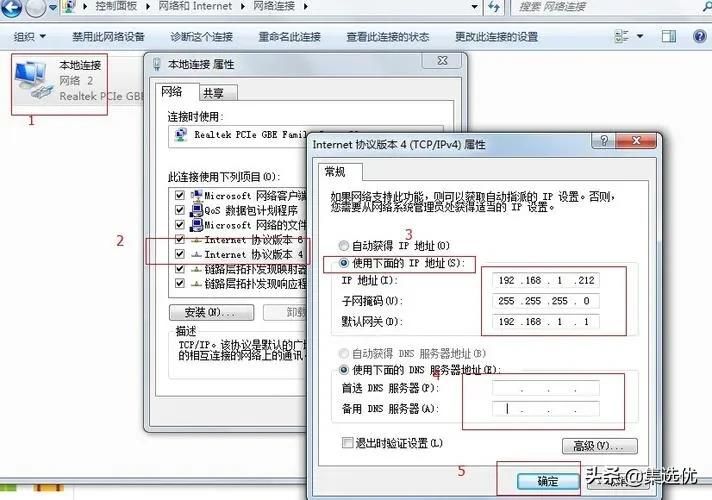Toggle 退出时验证设置 checkbox
The height and width of the screenshot is (500, 712).
(x=347, y=442)
